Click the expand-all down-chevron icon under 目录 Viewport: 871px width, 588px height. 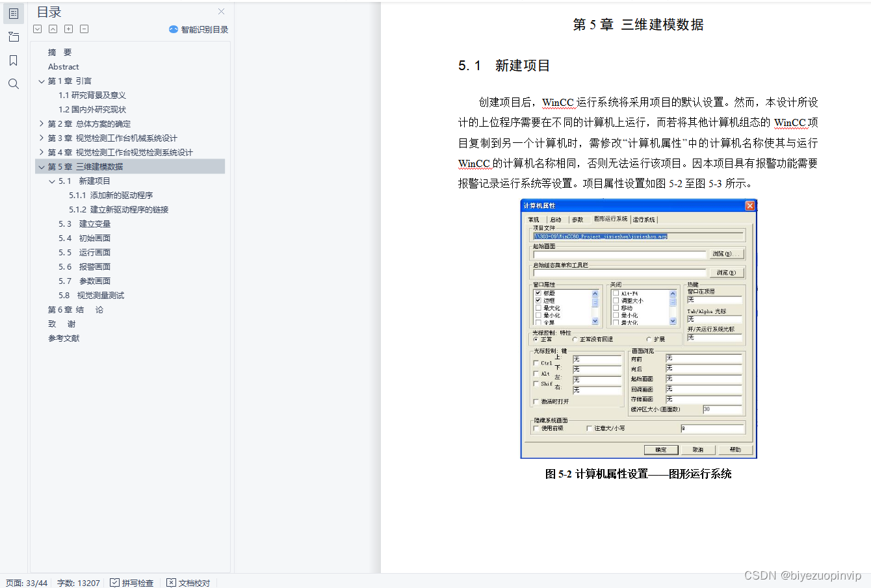click(x=37, y=29)
